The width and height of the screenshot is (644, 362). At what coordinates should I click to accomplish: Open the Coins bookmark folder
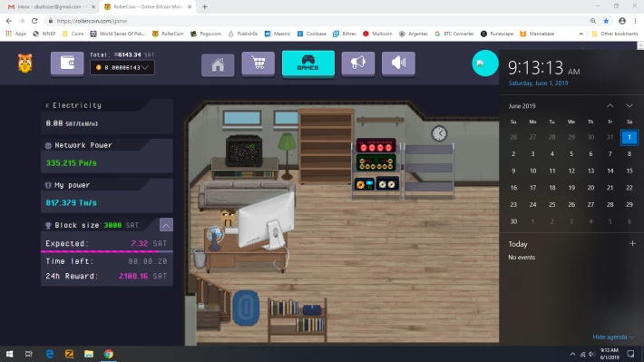73,34
